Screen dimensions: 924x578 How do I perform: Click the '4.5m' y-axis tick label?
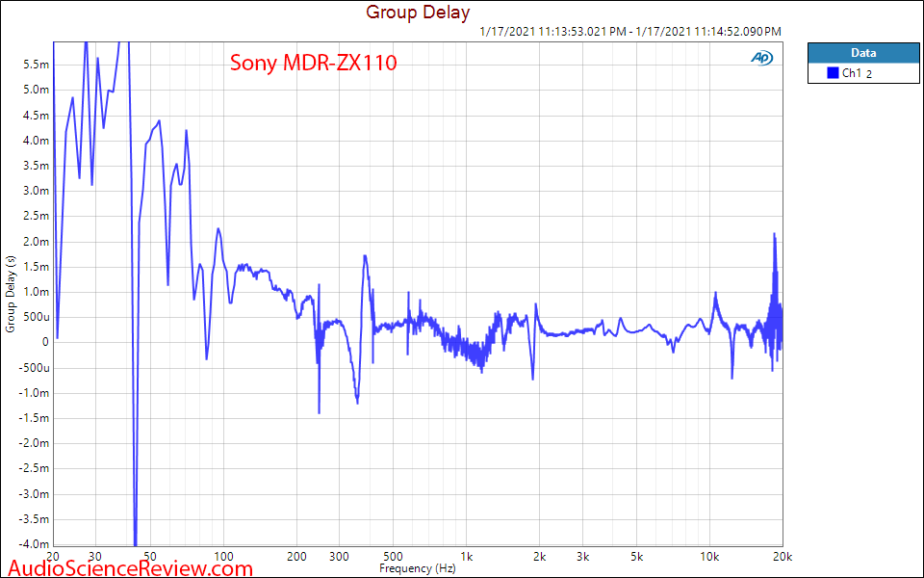[x=36, y=115]
